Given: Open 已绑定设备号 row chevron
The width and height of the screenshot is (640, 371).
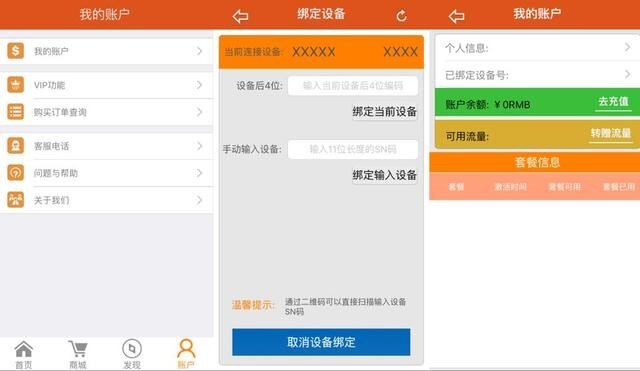Looking at the screenshot, I should tap(627, 74).
